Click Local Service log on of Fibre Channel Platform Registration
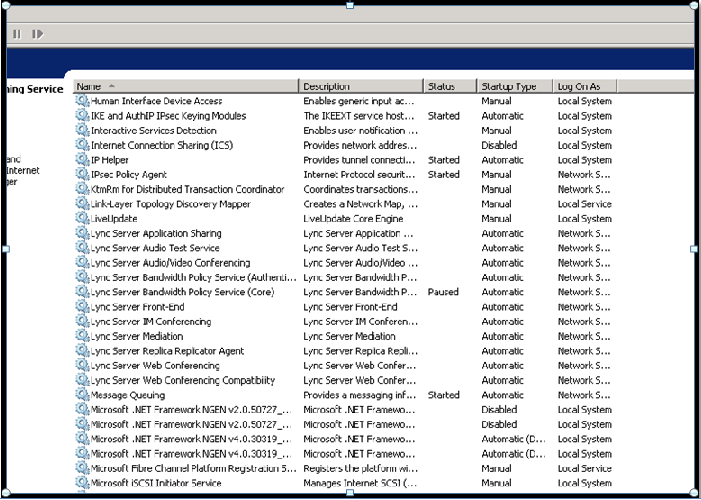Viewport: 701px width, 500px height. coord(585,469)
